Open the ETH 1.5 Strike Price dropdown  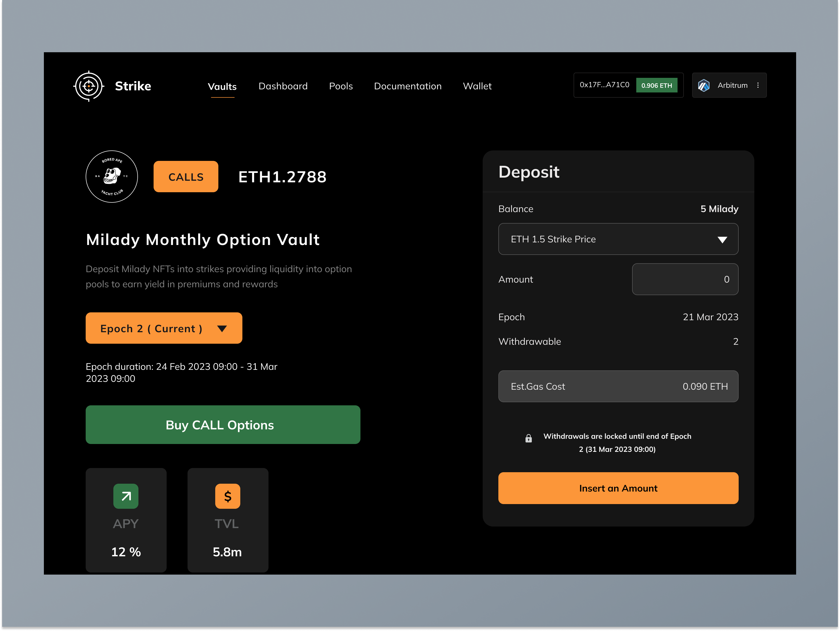(x=618, y=239)
